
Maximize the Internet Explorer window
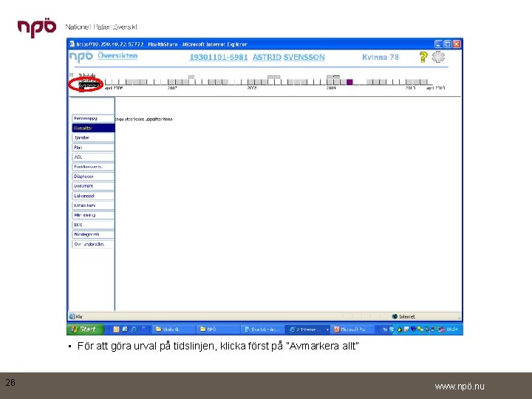(x=448, y=44)
